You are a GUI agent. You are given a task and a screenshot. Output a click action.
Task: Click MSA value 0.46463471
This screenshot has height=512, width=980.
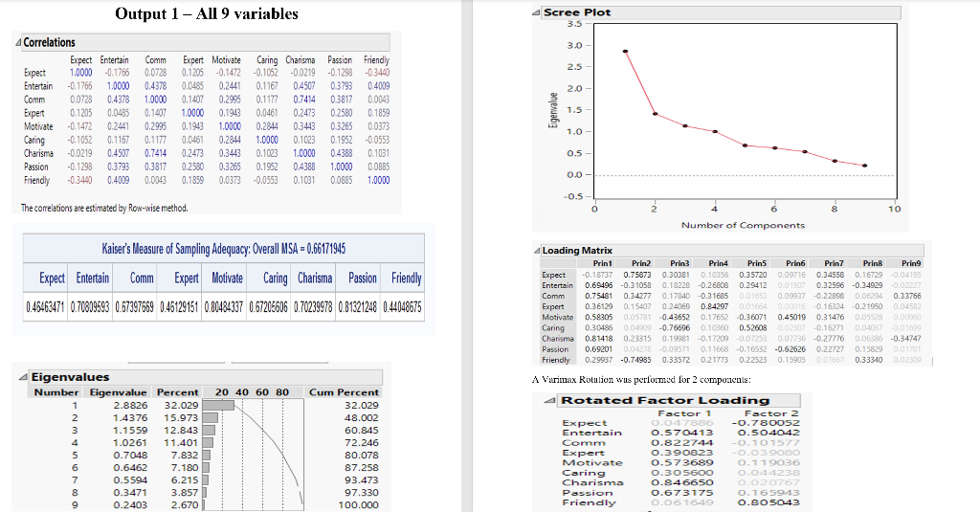click(x=46, y=307)
